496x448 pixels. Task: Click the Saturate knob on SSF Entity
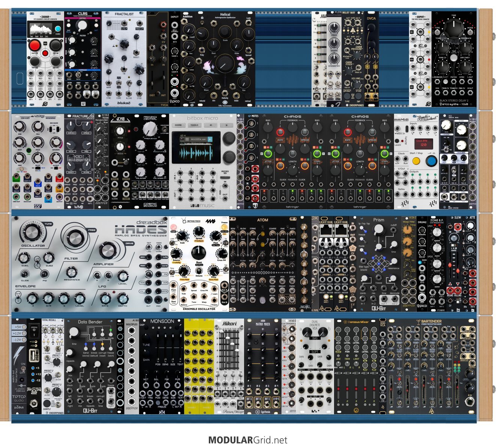click(x=56, y=143)
